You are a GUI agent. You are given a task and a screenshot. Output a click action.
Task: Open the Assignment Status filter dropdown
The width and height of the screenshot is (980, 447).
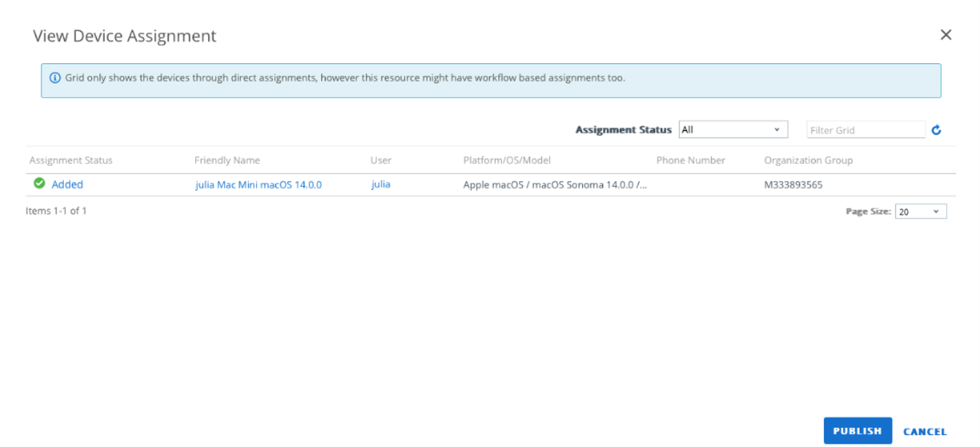pos(732,130)
